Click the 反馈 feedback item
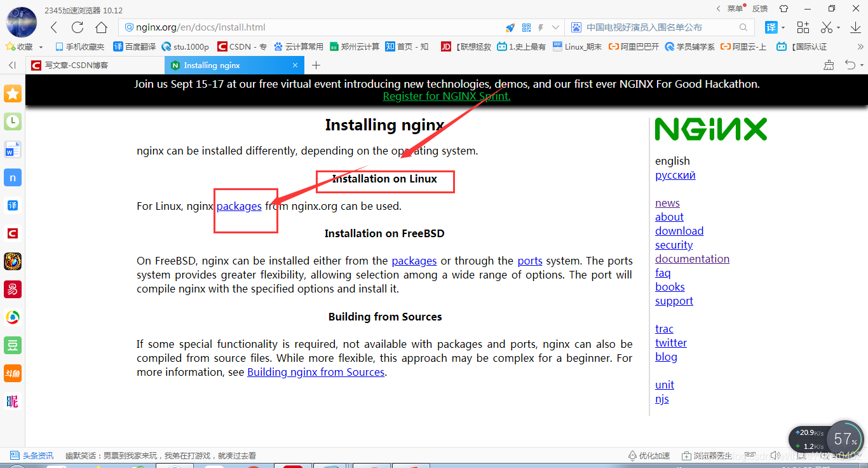 [x=760, y=9]
